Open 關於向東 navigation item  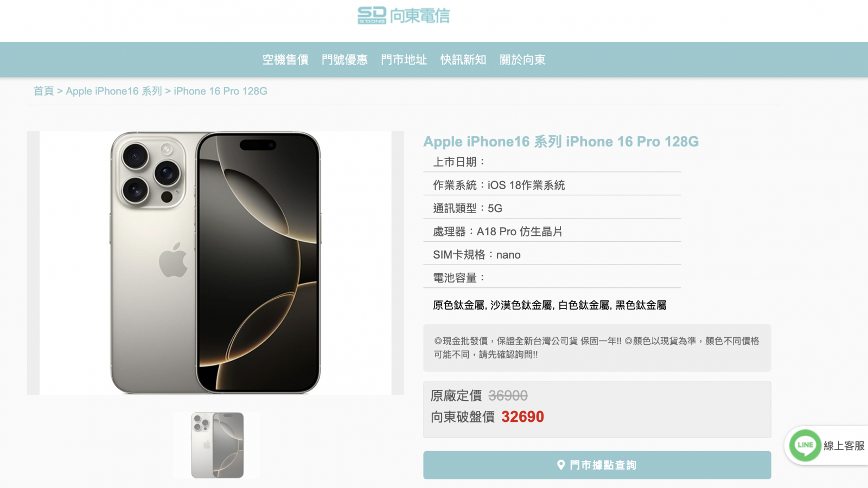coord(522,60)
